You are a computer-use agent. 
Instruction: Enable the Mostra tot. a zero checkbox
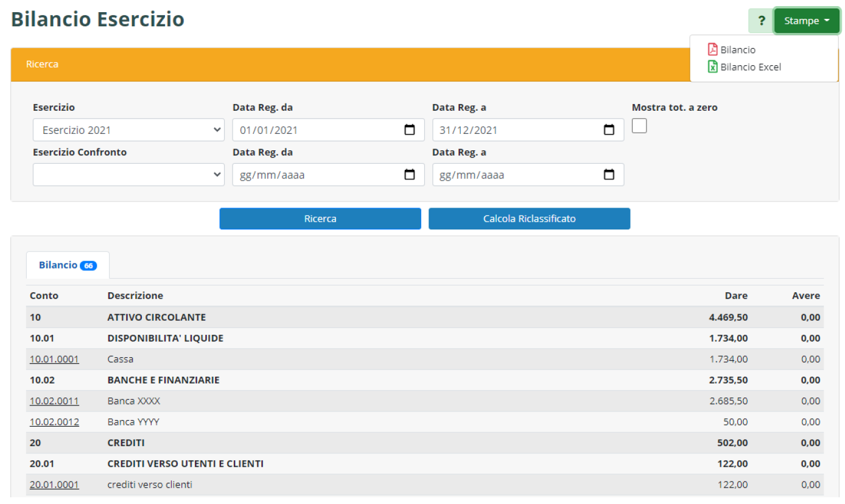[x=639, y=125]
